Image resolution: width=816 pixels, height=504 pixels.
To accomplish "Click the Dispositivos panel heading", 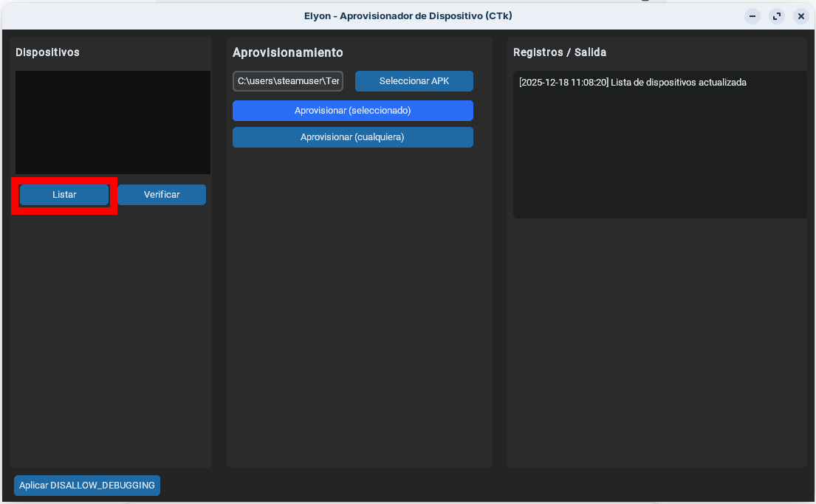I will click(x=47, y=52).
